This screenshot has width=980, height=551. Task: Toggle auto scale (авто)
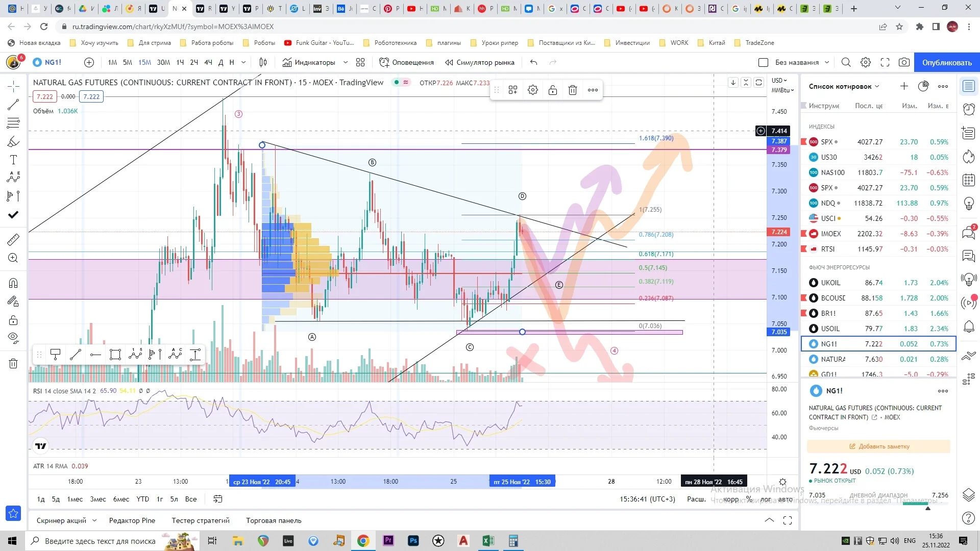click(786, 499)
